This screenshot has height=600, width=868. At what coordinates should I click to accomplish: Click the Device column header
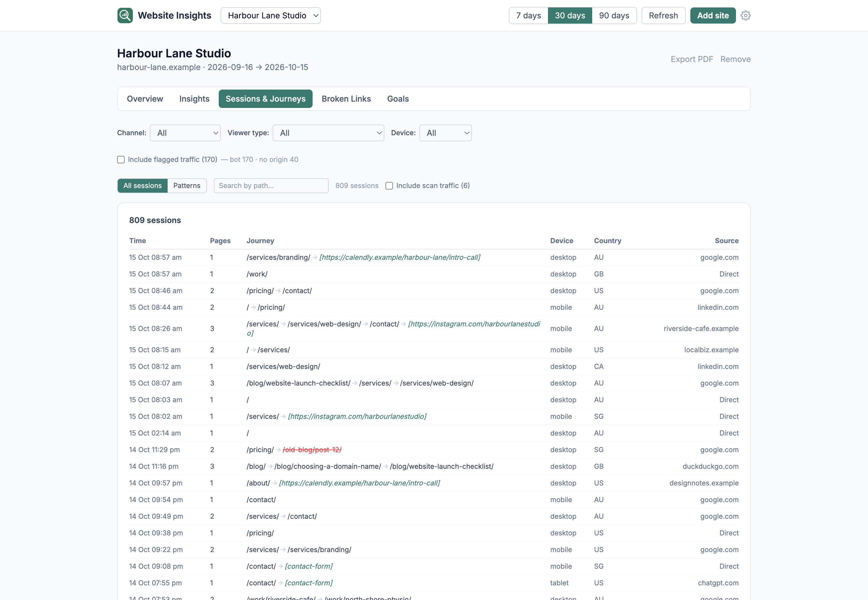562,241
